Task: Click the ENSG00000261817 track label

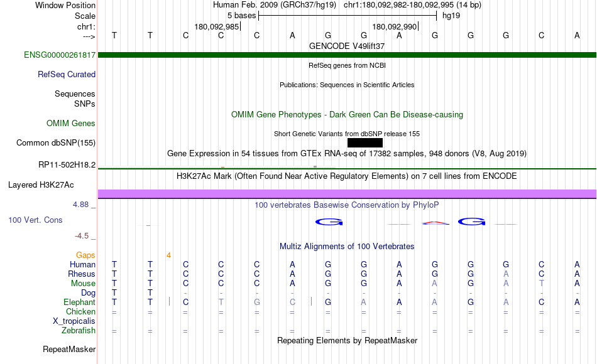Action: 60,55
